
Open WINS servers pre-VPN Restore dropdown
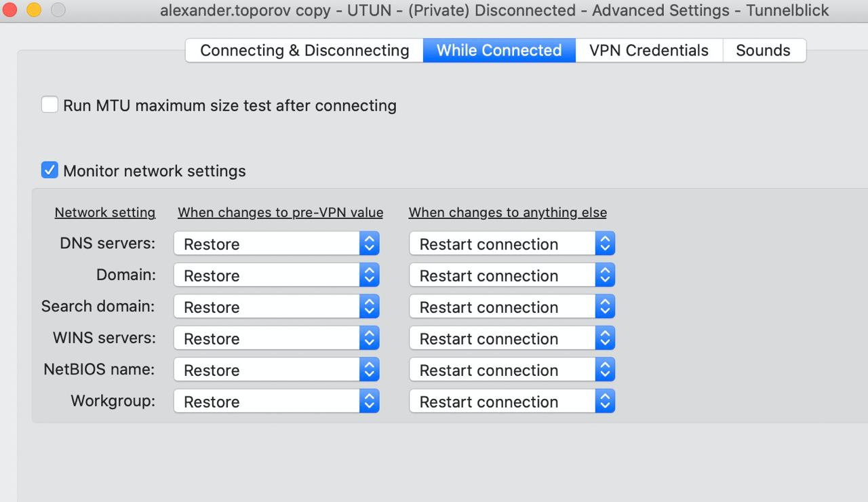(277, 338)
